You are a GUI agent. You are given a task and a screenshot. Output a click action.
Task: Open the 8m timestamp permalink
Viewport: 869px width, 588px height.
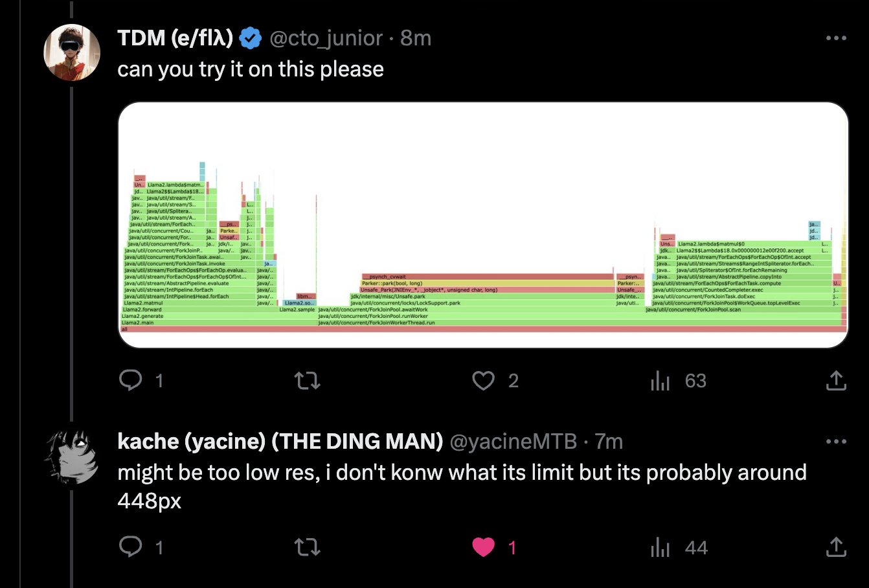pyautogui.click(x=416, y=38)
